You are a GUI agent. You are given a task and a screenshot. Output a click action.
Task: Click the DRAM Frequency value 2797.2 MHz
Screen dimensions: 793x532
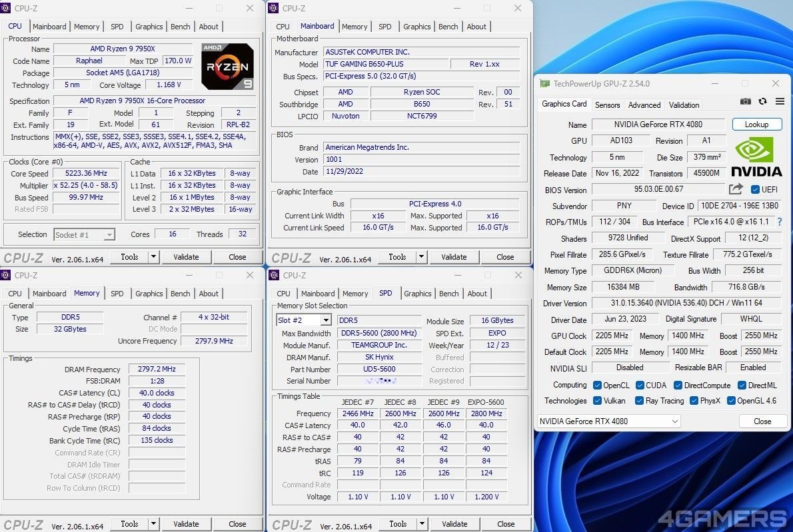point(157,370)
